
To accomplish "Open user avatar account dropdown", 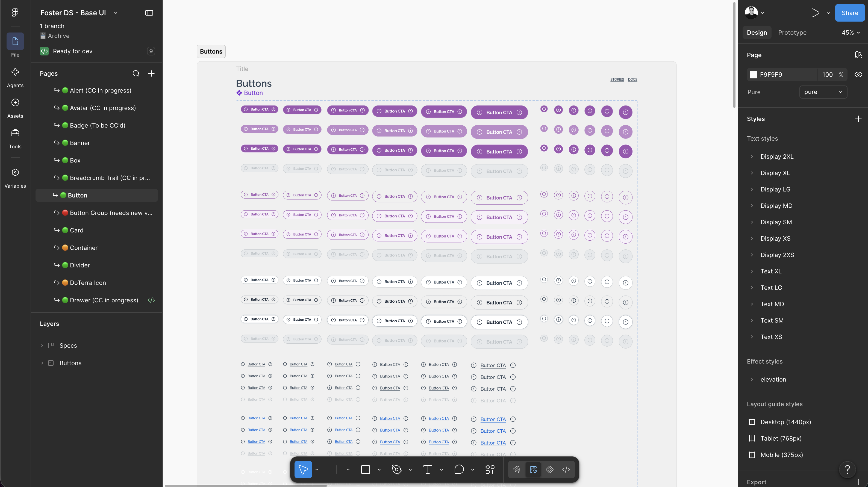I will coord(754,13).
